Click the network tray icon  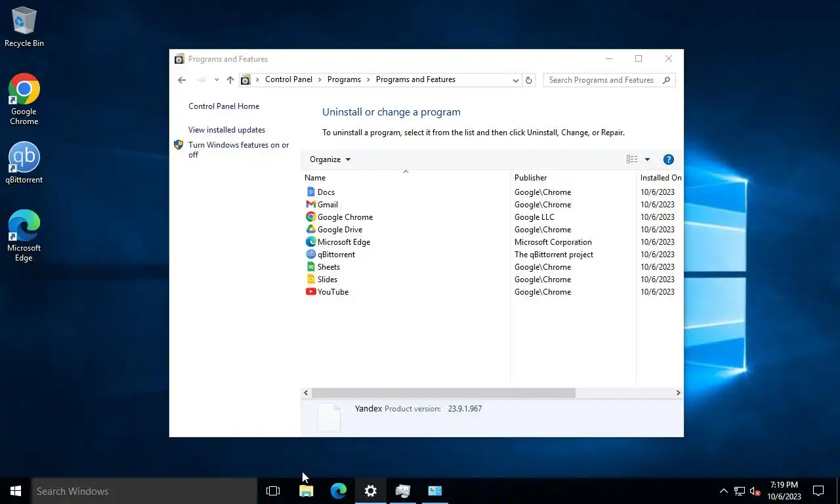pyautogui.click(x=740, y=491)
